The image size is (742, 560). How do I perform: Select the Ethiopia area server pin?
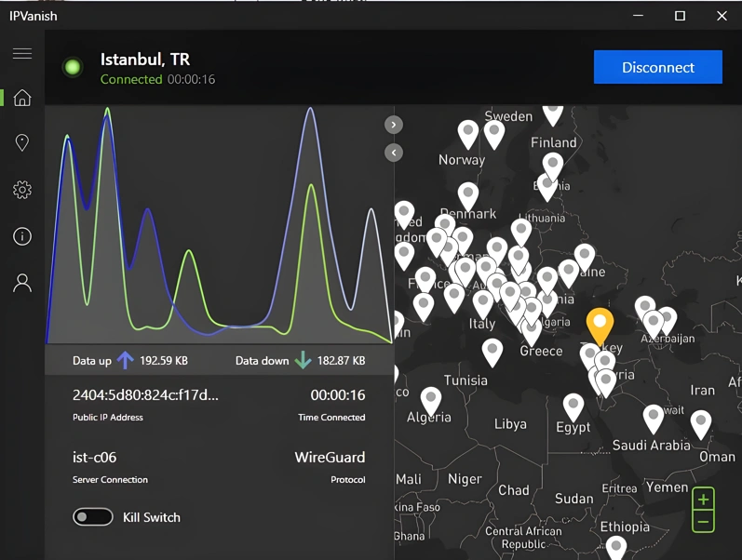[x=616, y=548]
